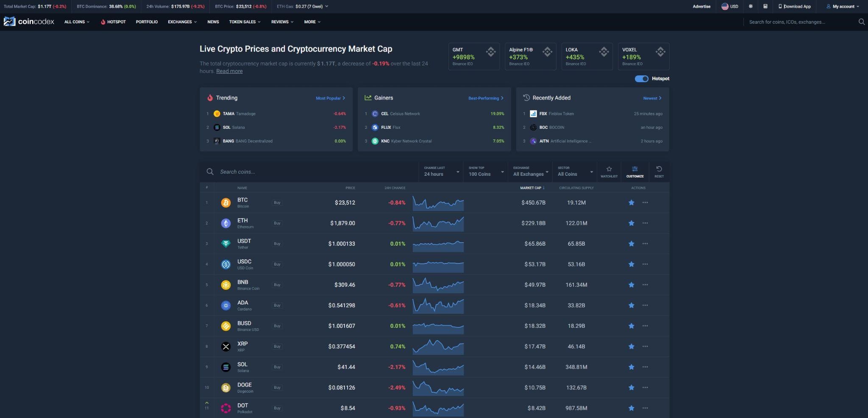Click the CoinCodex logo
Screen dimensions: 868x418
(28, 21)
